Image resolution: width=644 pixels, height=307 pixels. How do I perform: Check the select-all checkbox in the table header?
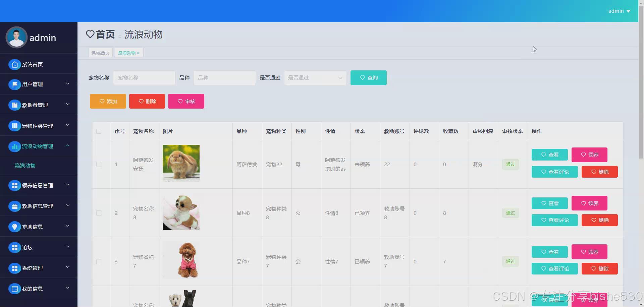click(98, 131)
